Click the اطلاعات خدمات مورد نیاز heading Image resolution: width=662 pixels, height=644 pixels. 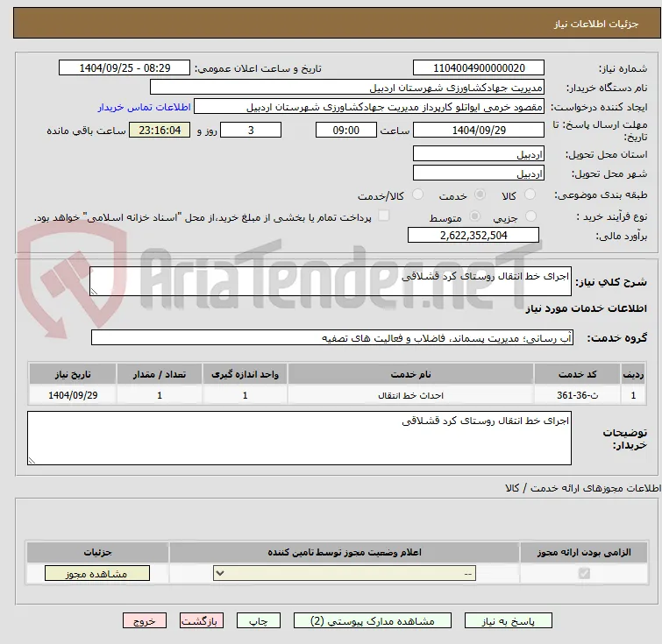point(586,309)
